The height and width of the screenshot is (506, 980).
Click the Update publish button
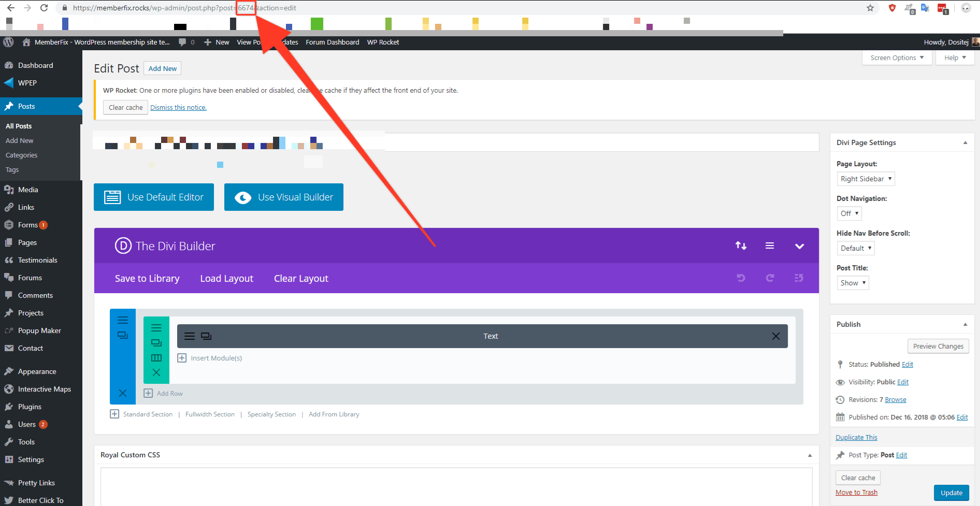[x=952, y=493]
